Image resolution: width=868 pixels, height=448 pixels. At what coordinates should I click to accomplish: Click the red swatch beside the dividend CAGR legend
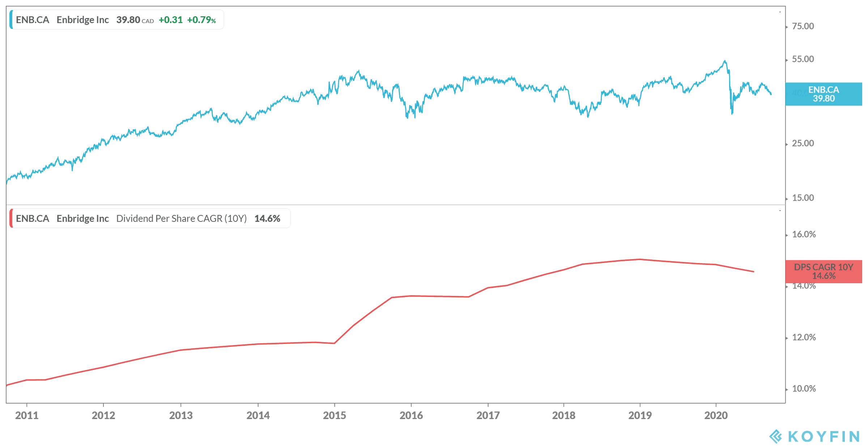coord(11,219)
